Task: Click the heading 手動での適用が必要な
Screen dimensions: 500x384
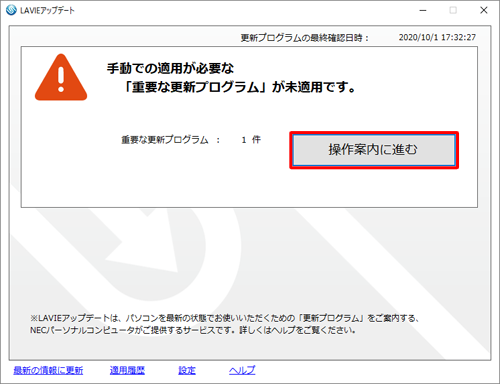Action: click(170, 68)
